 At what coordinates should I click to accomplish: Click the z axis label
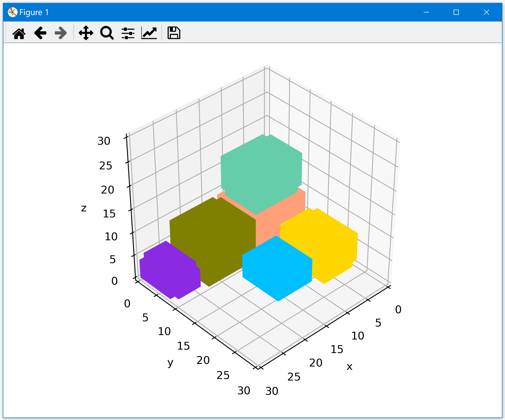coord(84,208)
